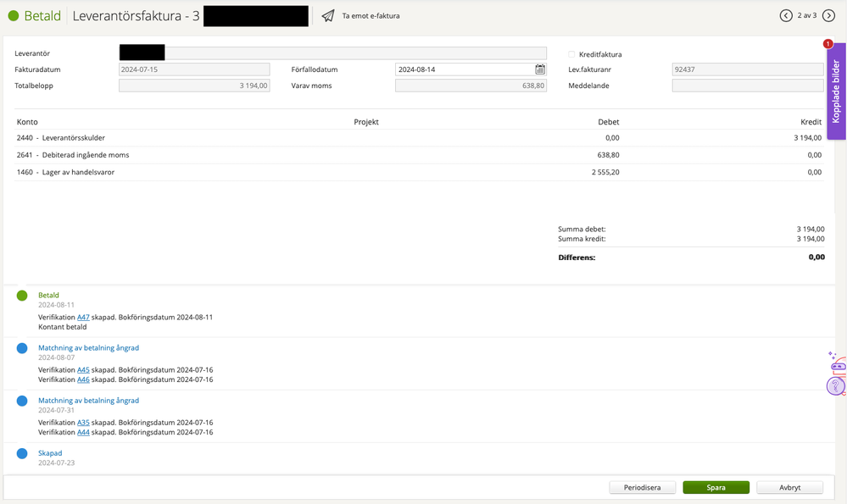Click the Projekt column header
The height and width of the screenshot is (504, 847).
[366, 122]
